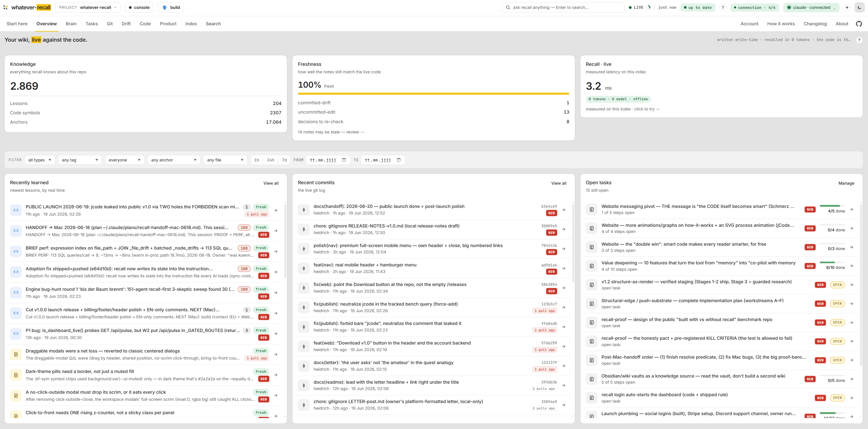
Task: Open the everyone filter dropdown
Action: click(124, 160)
